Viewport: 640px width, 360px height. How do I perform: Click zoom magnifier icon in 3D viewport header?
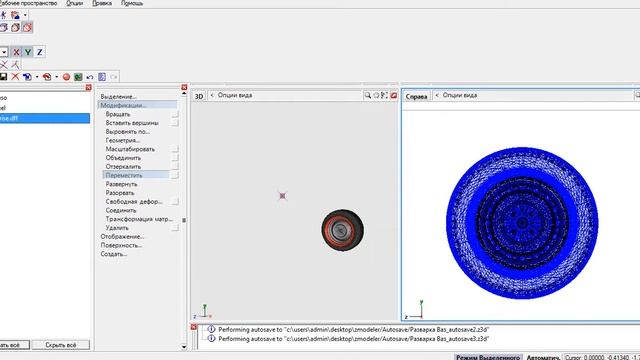coord(367,95)
